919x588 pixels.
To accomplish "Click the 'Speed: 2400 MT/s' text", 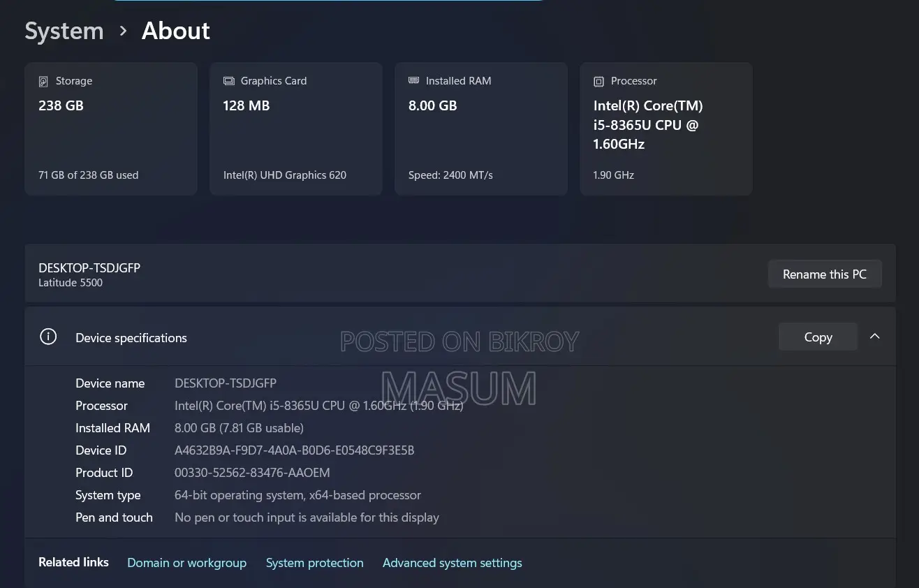I will [x=450, y=175].
